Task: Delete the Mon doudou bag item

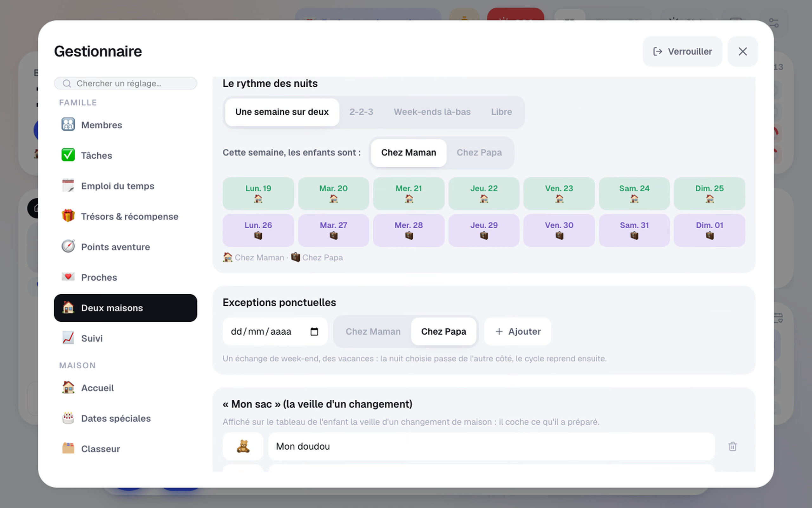Action: tap(732, 446)
